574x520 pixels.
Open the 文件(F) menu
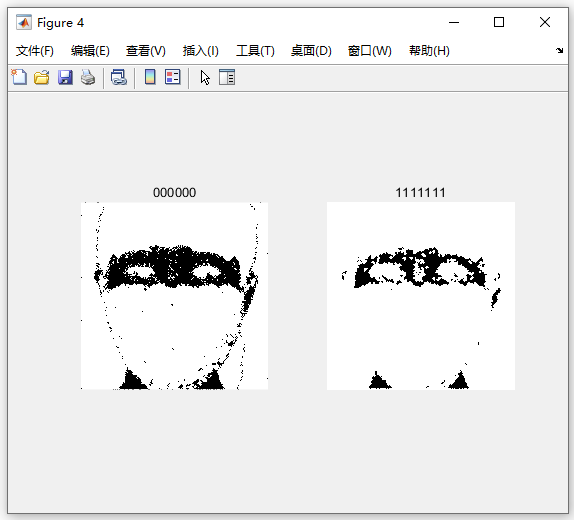35,51
